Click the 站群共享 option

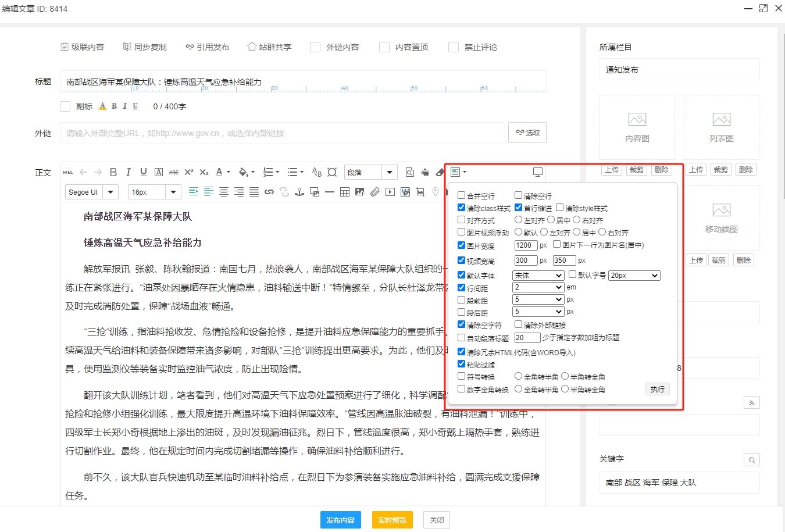pos(269,47)
